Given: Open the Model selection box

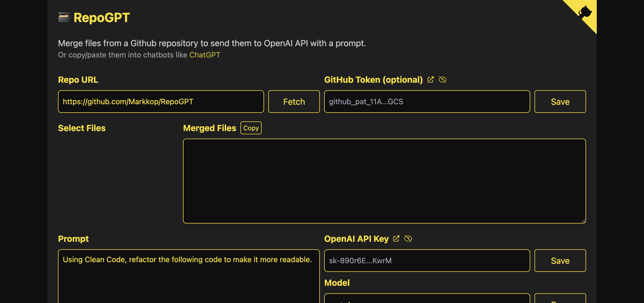Looking at the screenshot, I should (427, 299).
